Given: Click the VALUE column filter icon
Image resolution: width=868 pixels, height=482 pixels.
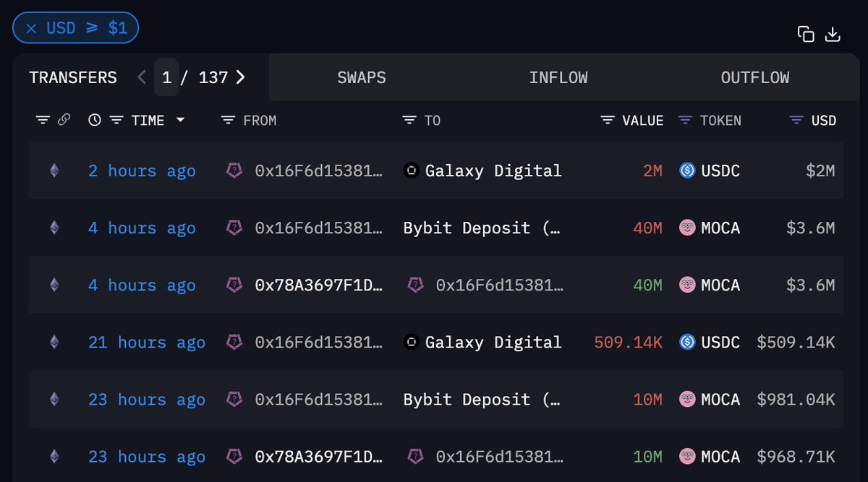Looking at the screenshot, I should (608, 120).
